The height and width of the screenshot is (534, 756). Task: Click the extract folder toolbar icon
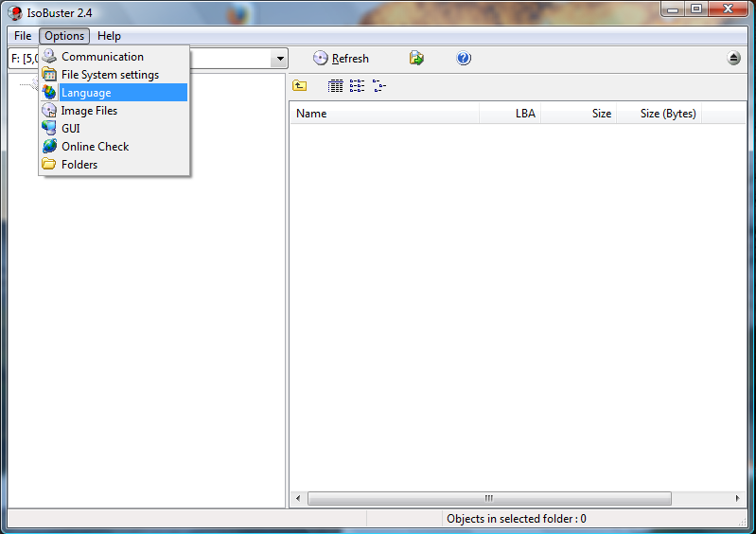click(x=416, y=59)
